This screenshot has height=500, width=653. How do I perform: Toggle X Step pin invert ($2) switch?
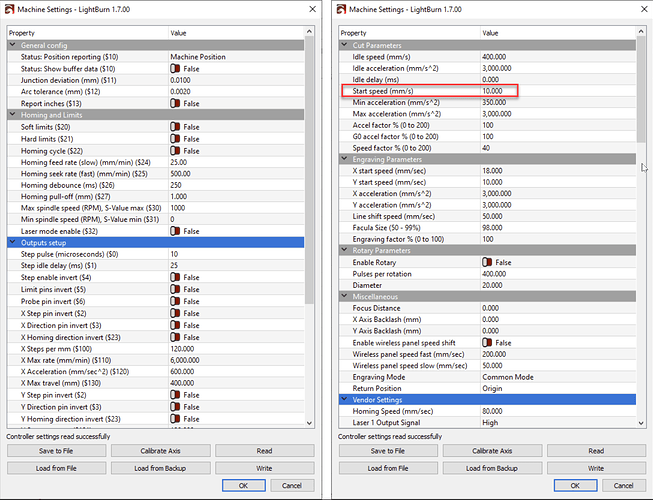175,313
